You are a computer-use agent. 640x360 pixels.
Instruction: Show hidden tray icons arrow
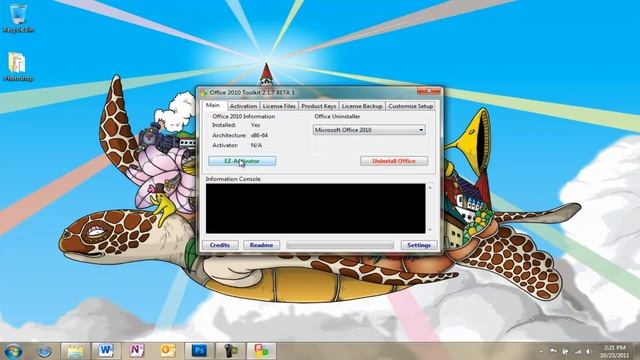[x=541, y=351]
